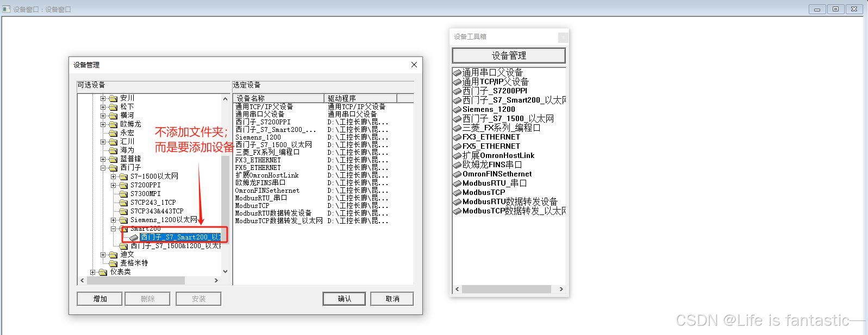The height and width of the screenshot is (335, 868).
Task: Click FX5_ETHERNET device icon in toolbox
Action: coord(457,147)
